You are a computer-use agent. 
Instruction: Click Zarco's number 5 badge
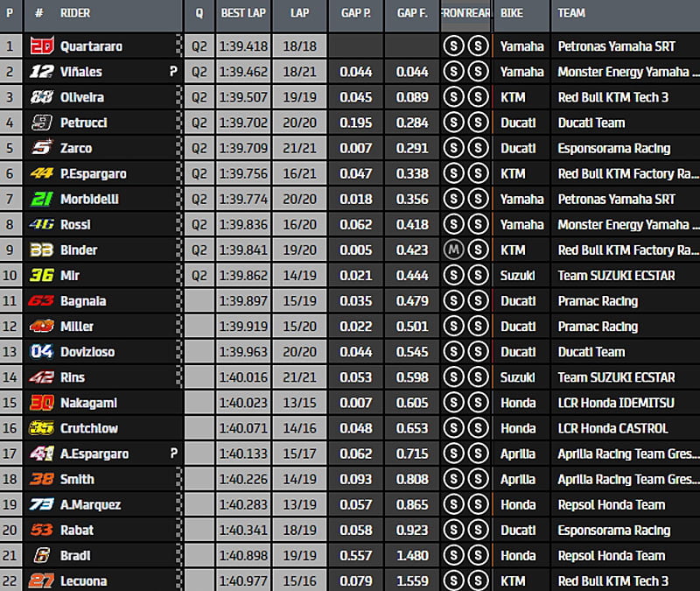coord(42,148)
